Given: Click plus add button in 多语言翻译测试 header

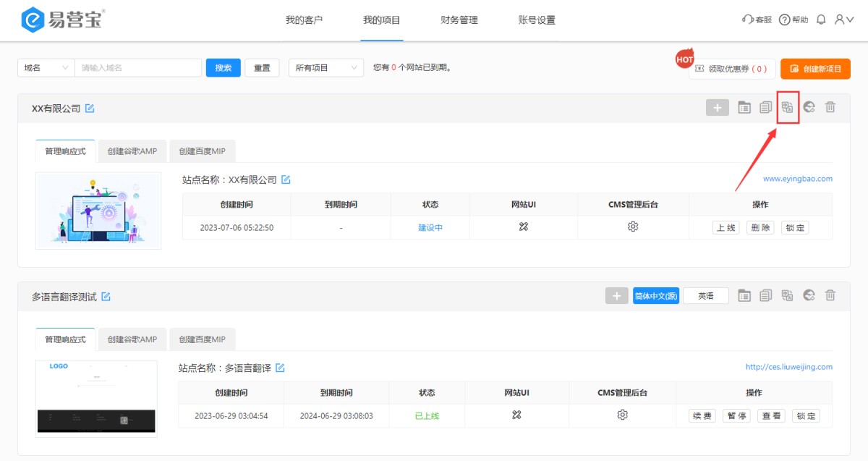Looking at the screenshot, I should pos(616,295).
